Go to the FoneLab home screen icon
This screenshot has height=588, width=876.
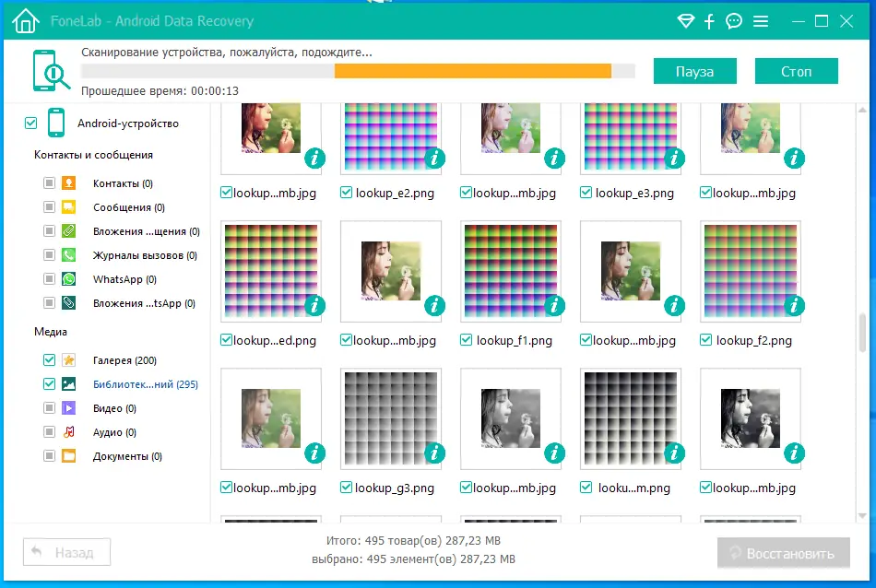26,22
